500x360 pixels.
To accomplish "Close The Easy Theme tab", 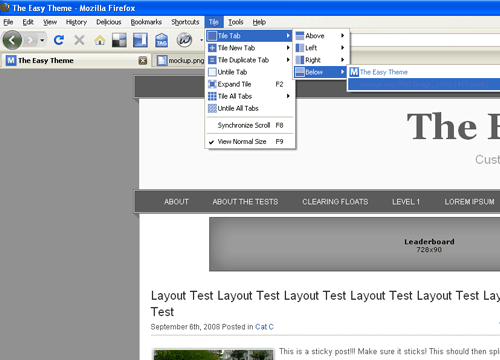I will (x=143, y=61).
